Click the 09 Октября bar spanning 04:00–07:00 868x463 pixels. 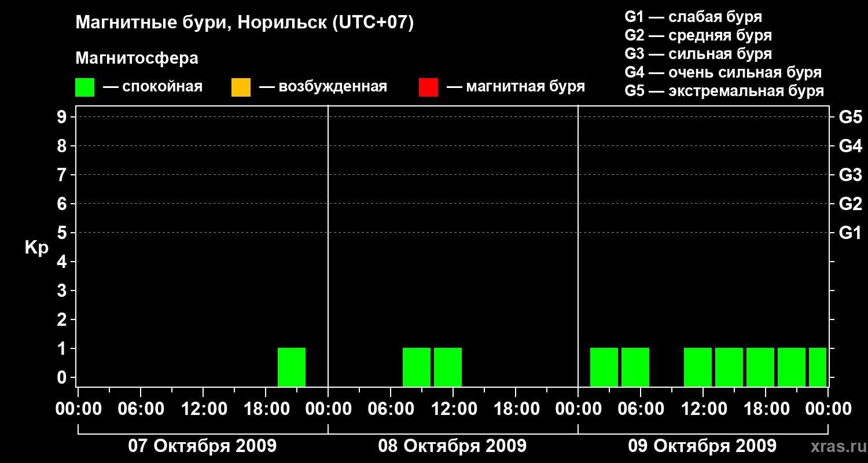tap(635, 367)
